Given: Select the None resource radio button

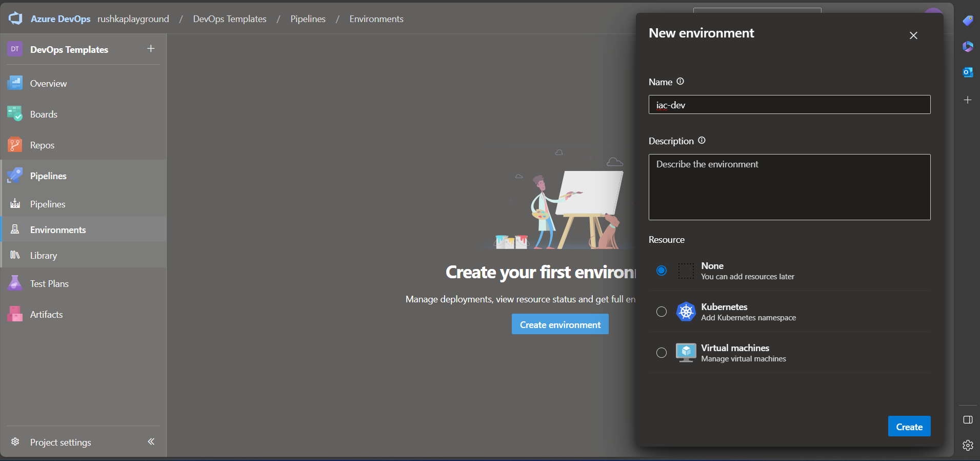Looking at the screenshot, I should point(662,271).
